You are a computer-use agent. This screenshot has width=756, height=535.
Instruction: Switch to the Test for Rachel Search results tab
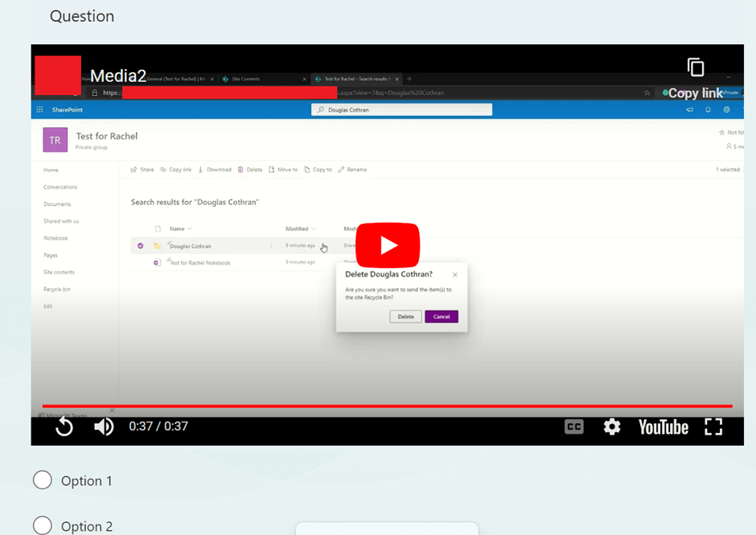(356, 79)
